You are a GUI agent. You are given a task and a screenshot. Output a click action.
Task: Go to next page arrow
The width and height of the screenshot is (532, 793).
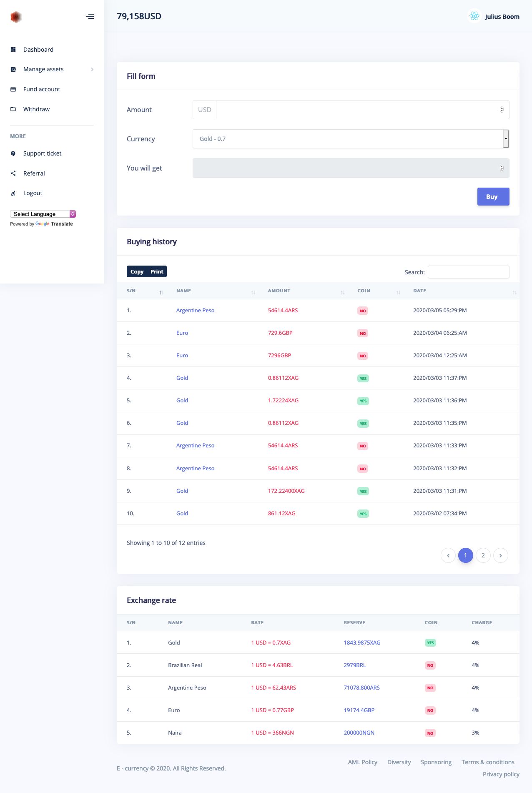(501, 555)
